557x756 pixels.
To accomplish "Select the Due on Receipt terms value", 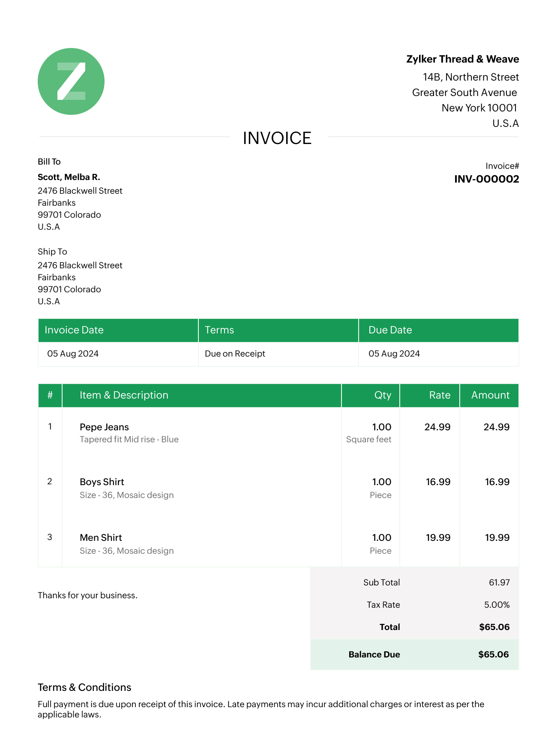I will click(x=235, y=354).
